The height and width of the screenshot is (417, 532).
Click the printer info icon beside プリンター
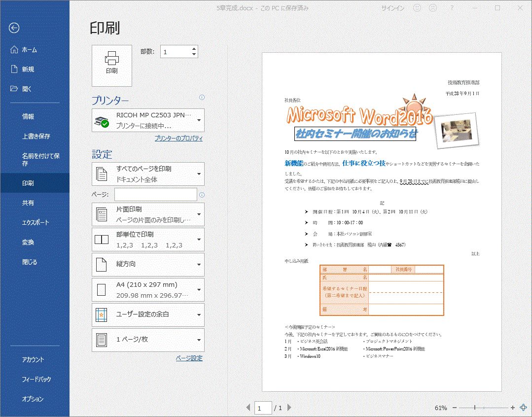pos(202,98)
